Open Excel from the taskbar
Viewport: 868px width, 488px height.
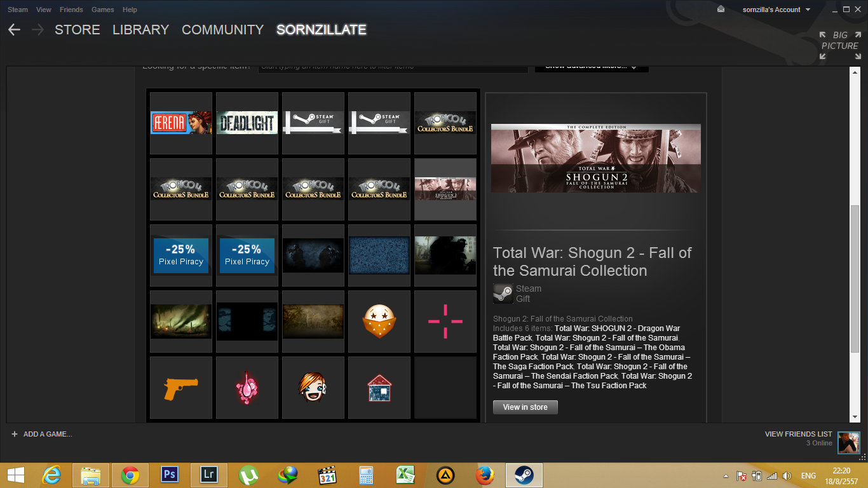pos(406,475)
